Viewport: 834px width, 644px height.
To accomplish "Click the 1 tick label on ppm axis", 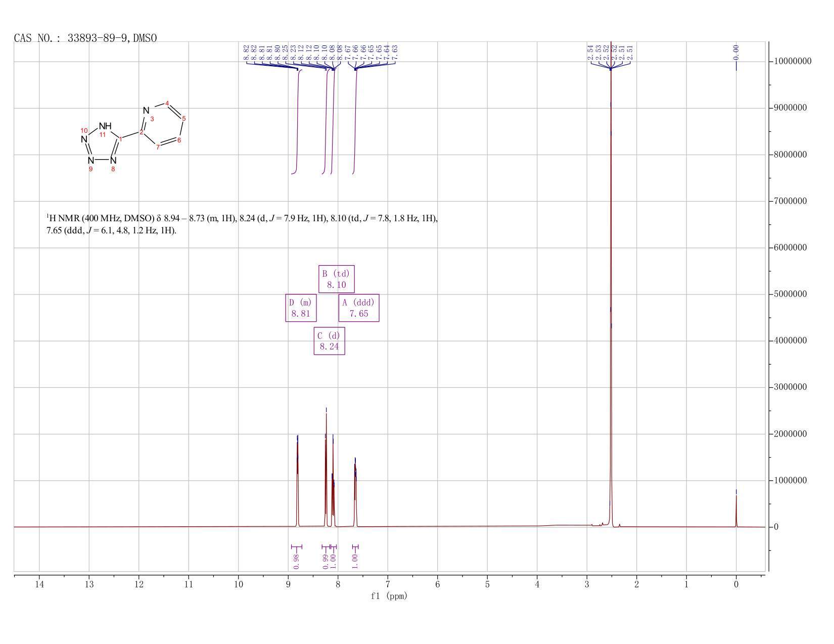I will click(686, 584).
